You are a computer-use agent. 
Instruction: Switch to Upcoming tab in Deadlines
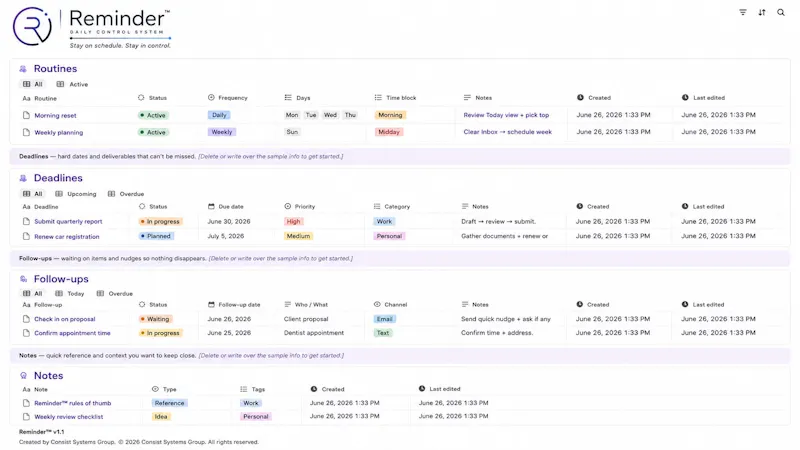pyautogui.click(x=76, y=194)
